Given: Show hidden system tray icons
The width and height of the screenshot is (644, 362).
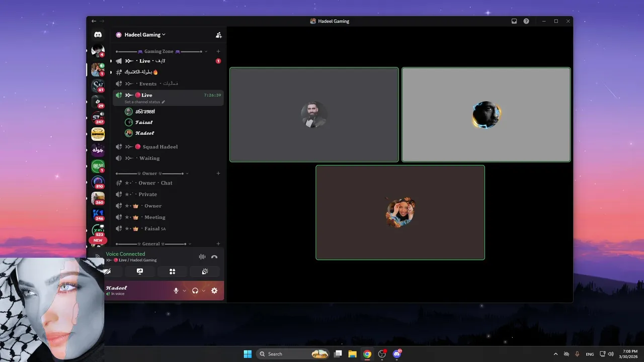Looking at the screenshot, I should coord(555,354).
